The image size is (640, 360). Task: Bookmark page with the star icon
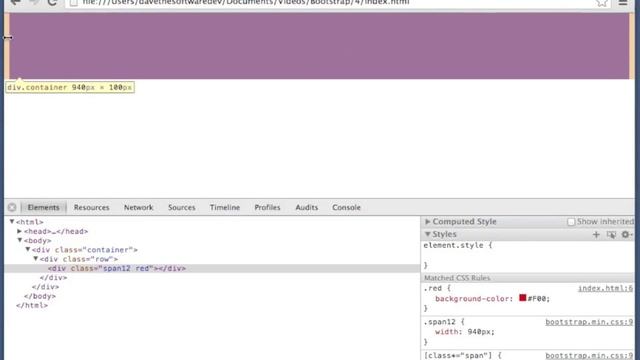pyautogui.click(x=602, y=3)
